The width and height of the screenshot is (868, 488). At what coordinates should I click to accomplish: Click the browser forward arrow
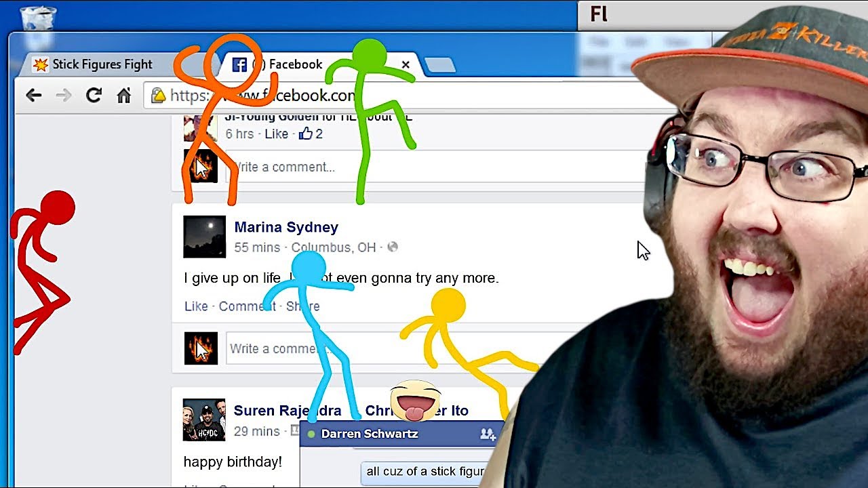(64, 96)
